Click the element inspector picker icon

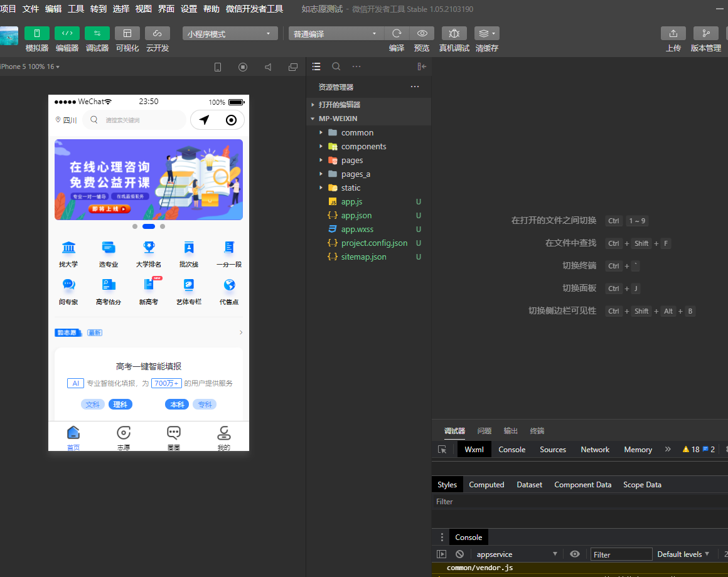click(442, 450)
